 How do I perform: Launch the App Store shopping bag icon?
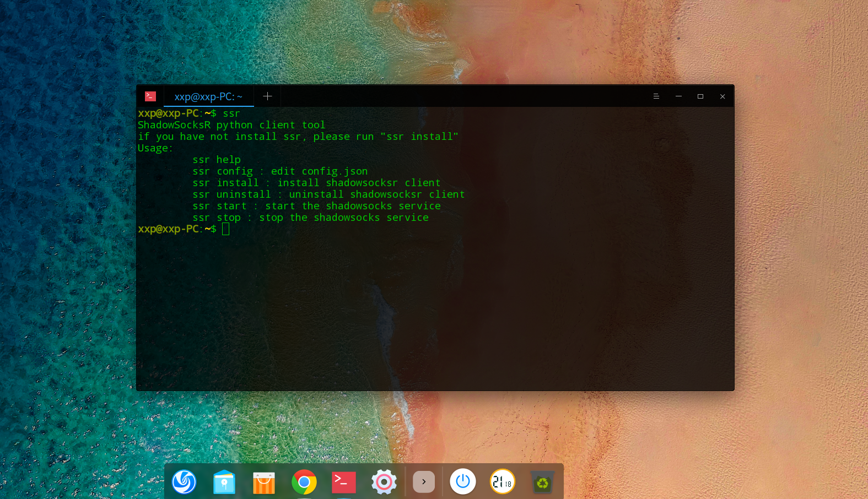coord(264,483)
